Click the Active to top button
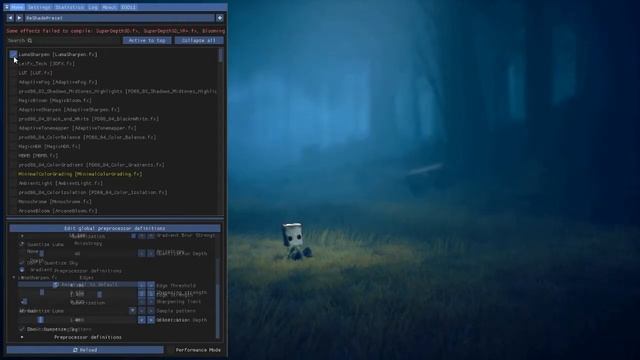The width and height of the screenshot is (640, 360). click(x=147, y=40)
